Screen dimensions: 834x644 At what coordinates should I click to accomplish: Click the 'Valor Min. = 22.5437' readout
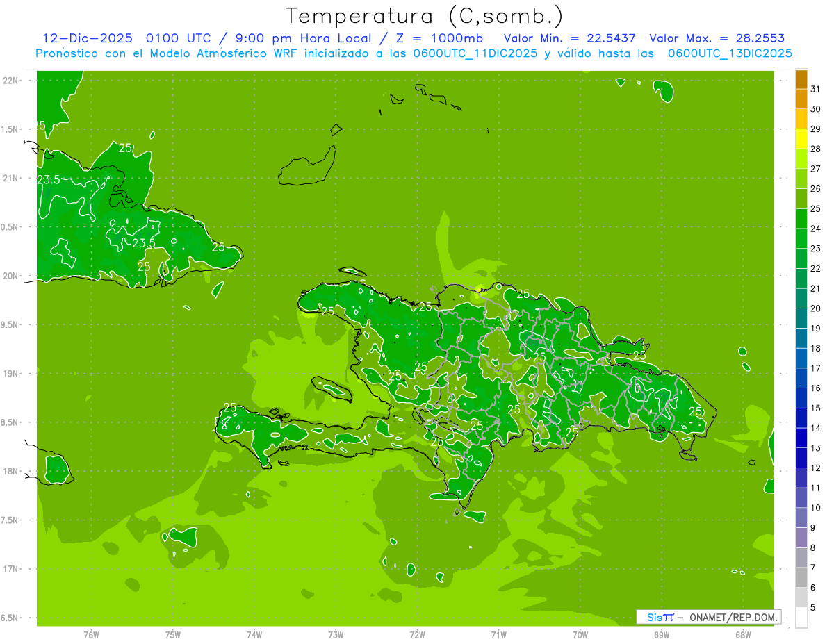569,38
